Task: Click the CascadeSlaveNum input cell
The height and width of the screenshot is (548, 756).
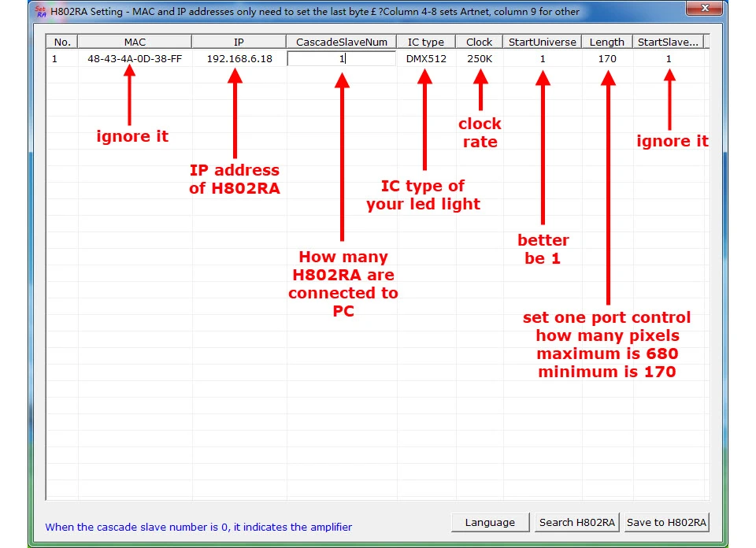Action: (x=341, y=59)
